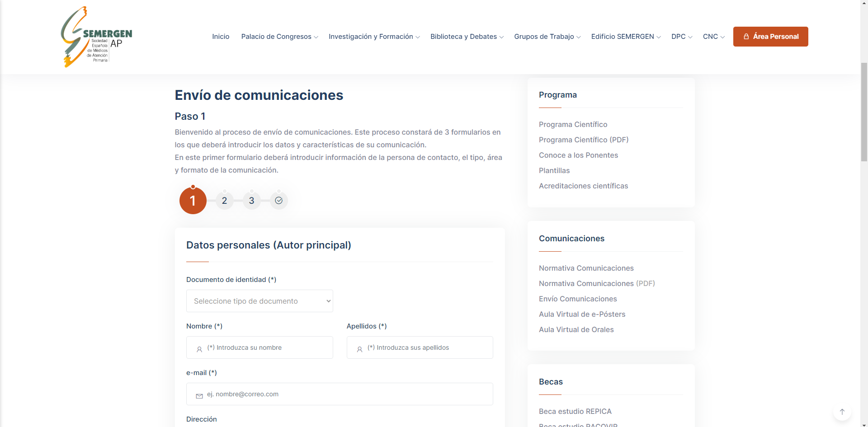868x427 pixels.
Task: Click the person icon in Apellidos field
Action: click(x=359, y=349)
